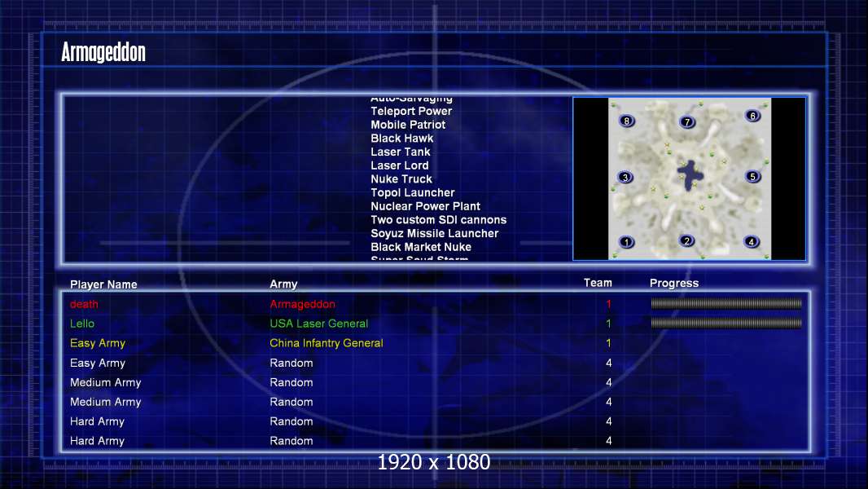Select start position 5 on minimap
The image size is (868, 489).
click(x=752, y=177)
